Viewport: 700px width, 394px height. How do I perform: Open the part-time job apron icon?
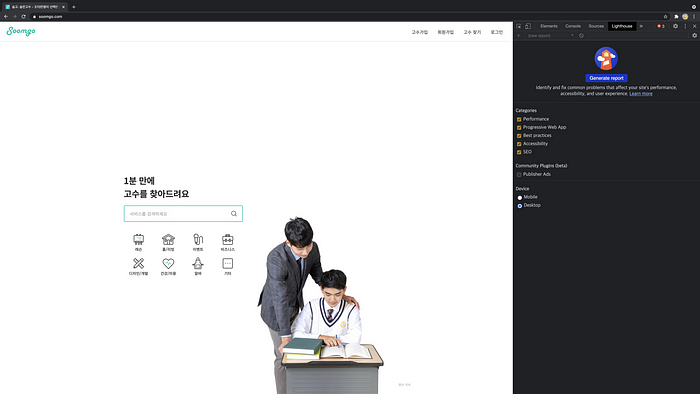(198, 263)
